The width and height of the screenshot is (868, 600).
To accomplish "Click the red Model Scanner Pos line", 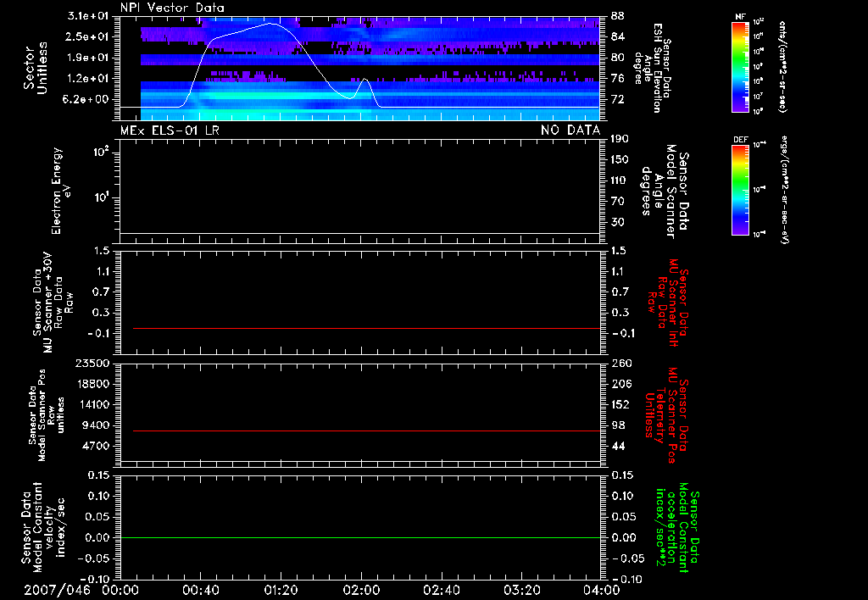I will click(x=366, y=431).
